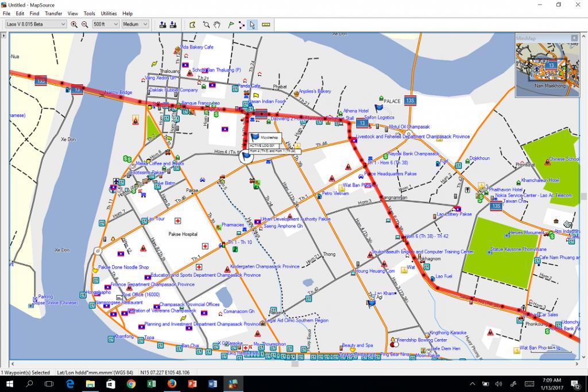Click the Heroes Monument map icon
588x392 pixels.
tap(506, 235)
